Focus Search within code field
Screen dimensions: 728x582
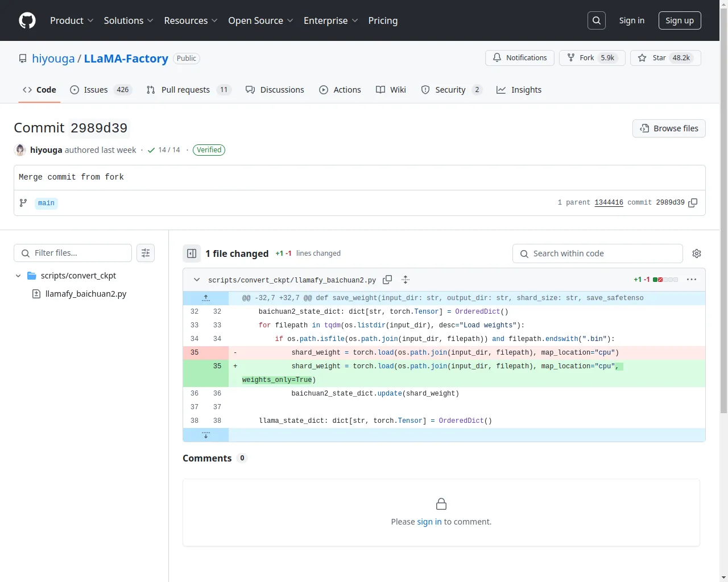pos(598,253)
